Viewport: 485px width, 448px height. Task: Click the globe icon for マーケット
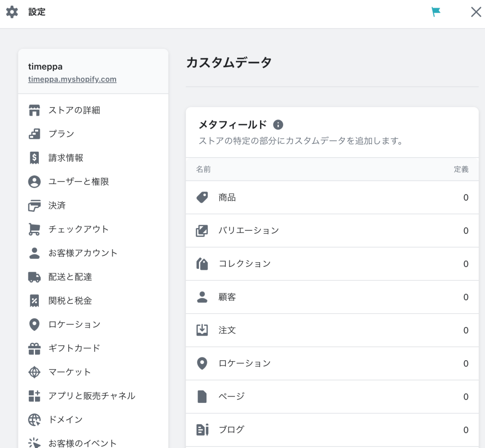click(x=34, y=372)
